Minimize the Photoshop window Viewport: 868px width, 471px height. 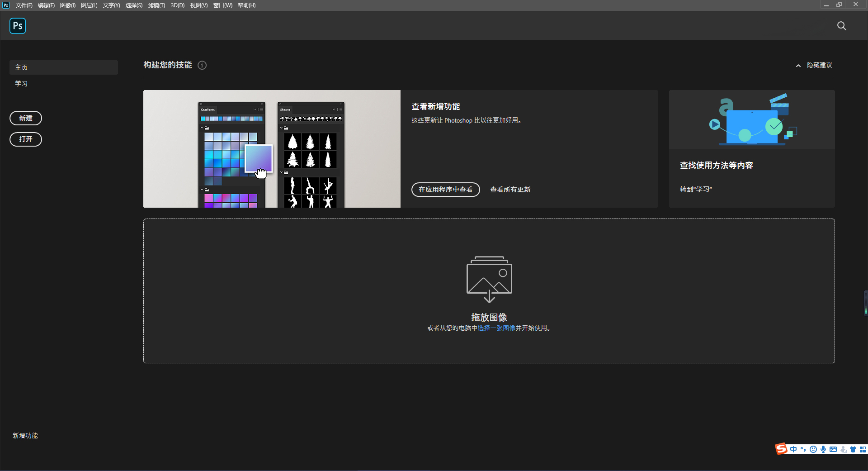826,5
